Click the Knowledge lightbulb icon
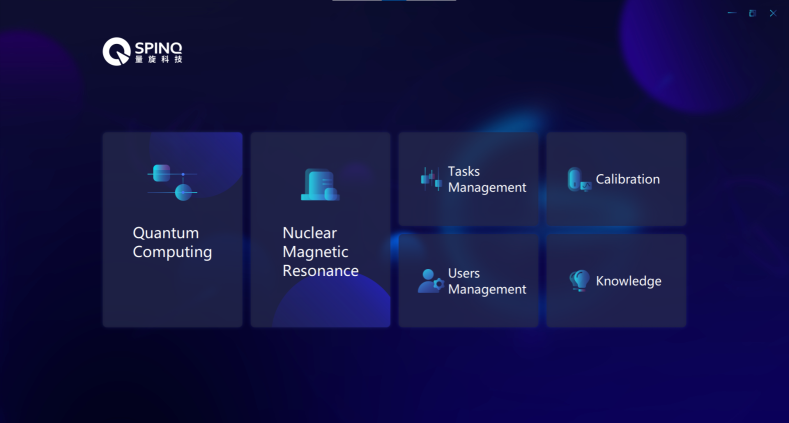The height and width of the screenshot is (423, 789). [x=579, y=281]
